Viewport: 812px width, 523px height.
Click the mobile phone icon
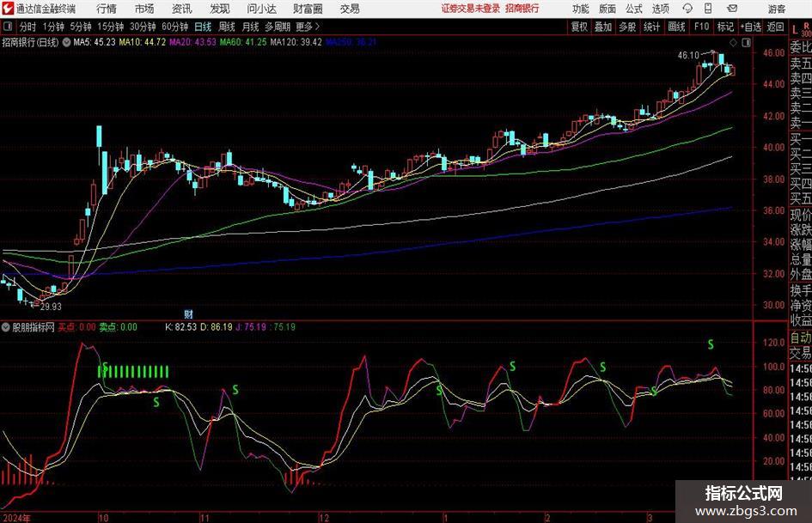tap(708, 9)
